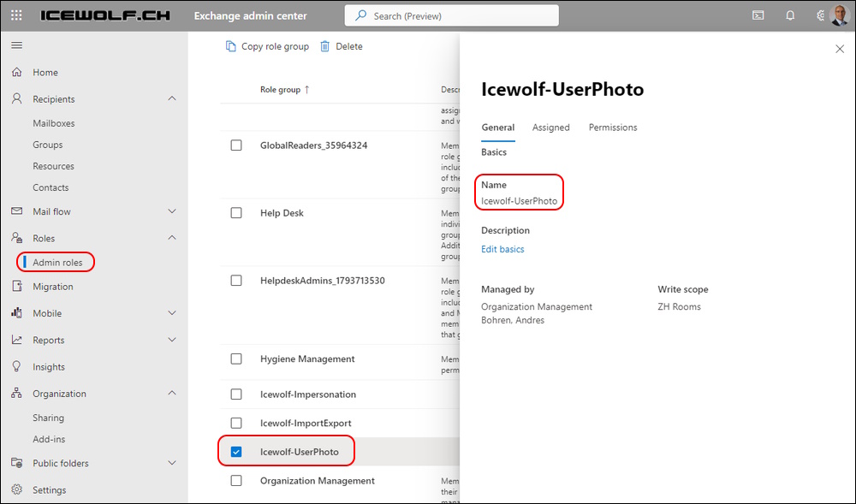Screen dimensions: 856x504
Task: Select the Help Desk role group name
Action: pyautogui.click(x=282, y=213)
